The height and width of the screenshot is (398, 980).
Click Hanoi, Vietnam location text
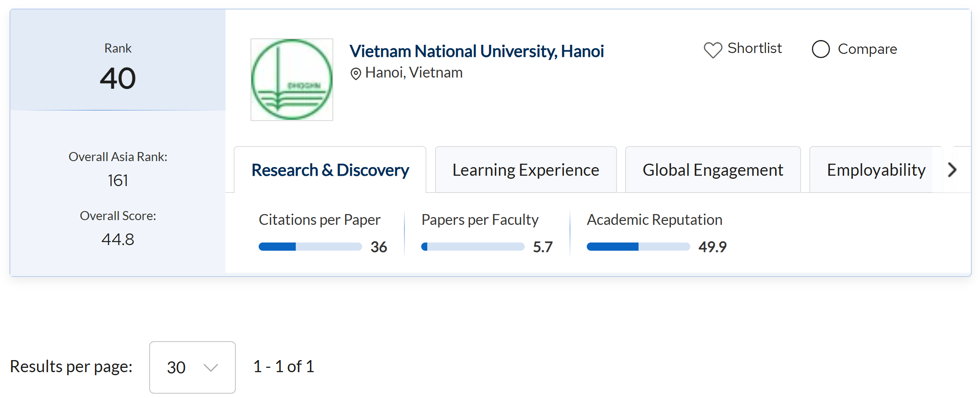[413, 73]
